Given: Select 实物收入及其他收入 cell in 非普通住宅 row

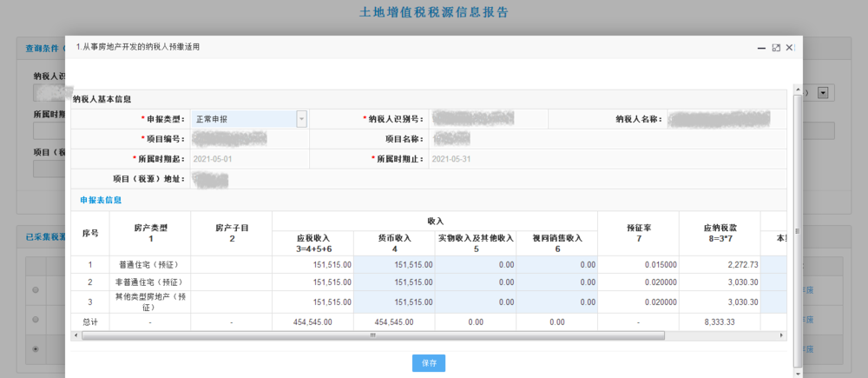Looking at the screenshot, I should 476,282.
